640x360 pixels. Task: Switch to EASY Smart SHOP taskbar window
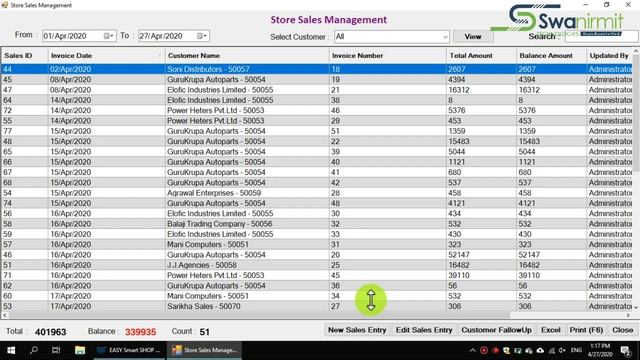129,350
